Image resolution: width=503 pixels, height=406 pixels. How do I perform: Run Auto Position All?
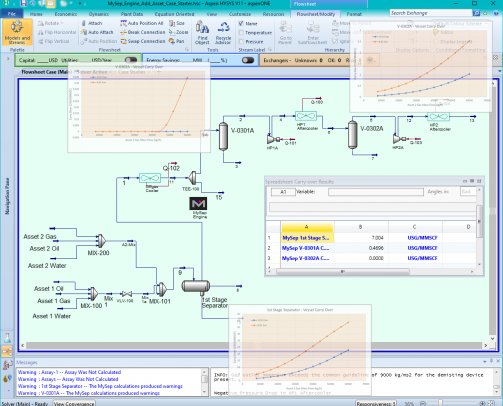point(142,23)
